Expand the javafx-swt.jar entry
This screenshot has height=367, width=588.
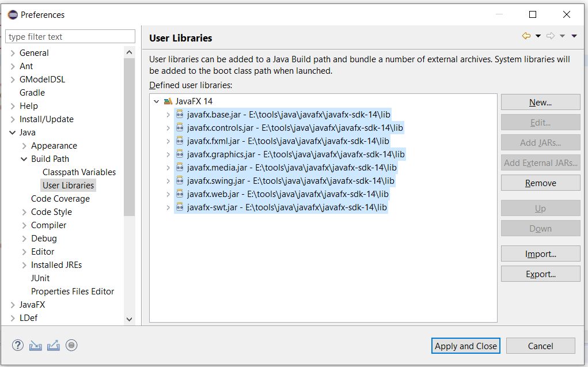pyautogui.click(x=168, y=207)
